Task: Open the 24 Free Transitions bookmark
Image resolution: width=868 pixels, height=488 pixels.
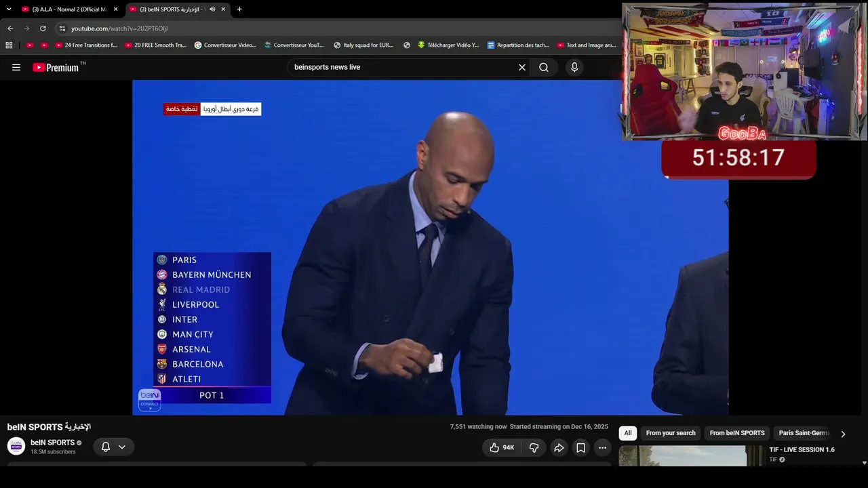Action: pos(86,45)
